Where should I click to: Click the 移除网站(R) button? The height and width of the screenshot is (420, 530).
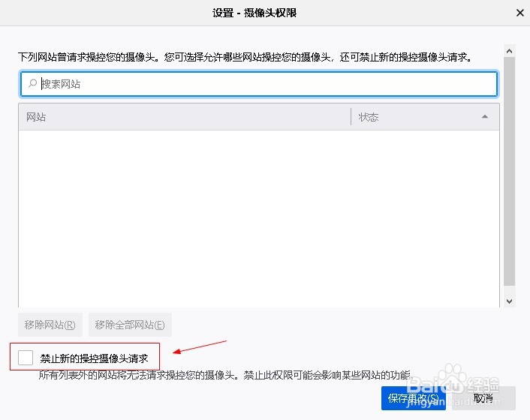pos(50,325)
